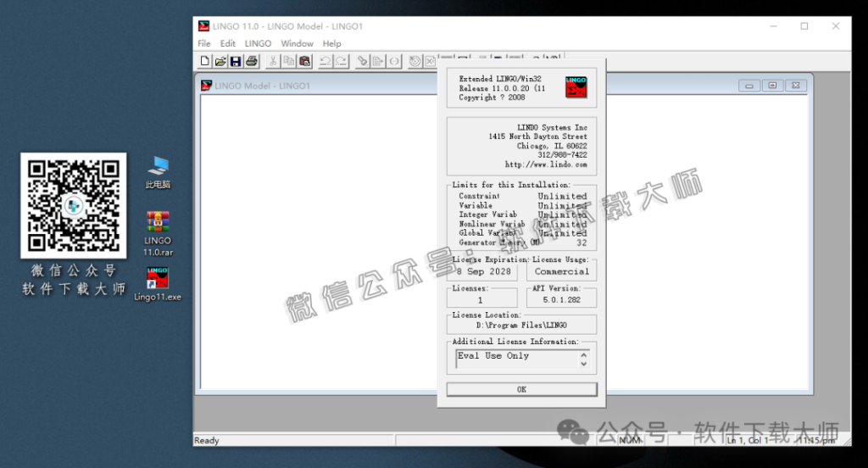This screenshot has height=468, width=868.
Task: Click the Copy toolbar icon
Action: pos(288,61)
